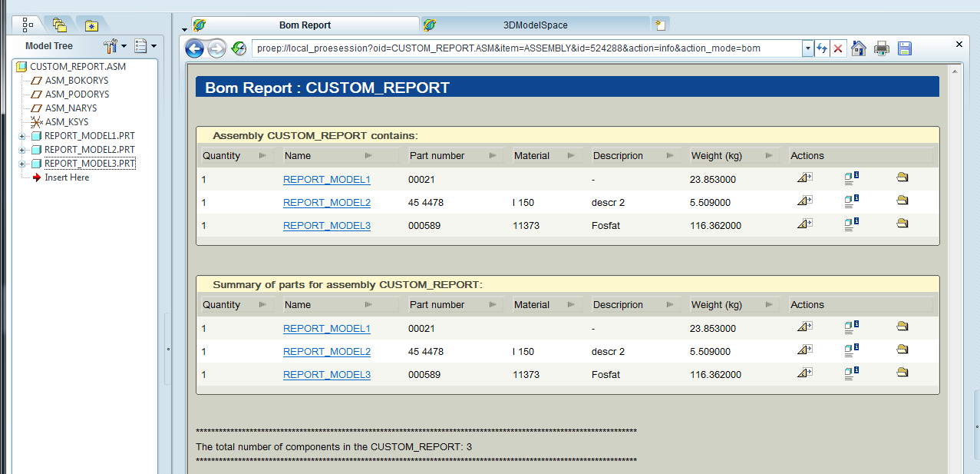980x474 pixels.
Task: Open the address bar history dropdown
Action: [x=807, y=48]
